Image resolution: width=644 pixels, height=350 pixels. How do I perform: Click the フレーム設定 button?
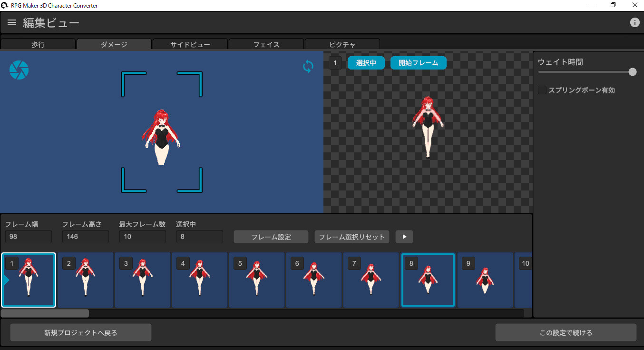coord(270,237)
